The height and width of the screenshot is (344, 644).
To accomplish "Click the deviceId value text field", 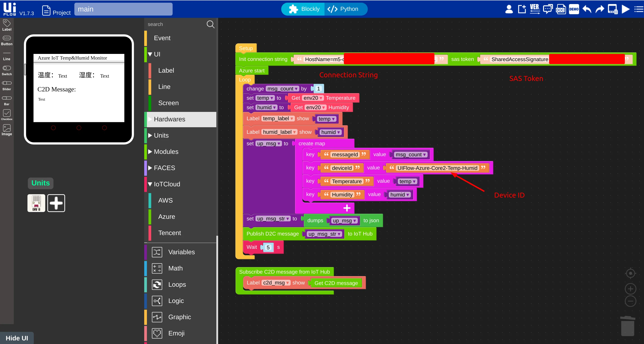I will click(437, 168).
